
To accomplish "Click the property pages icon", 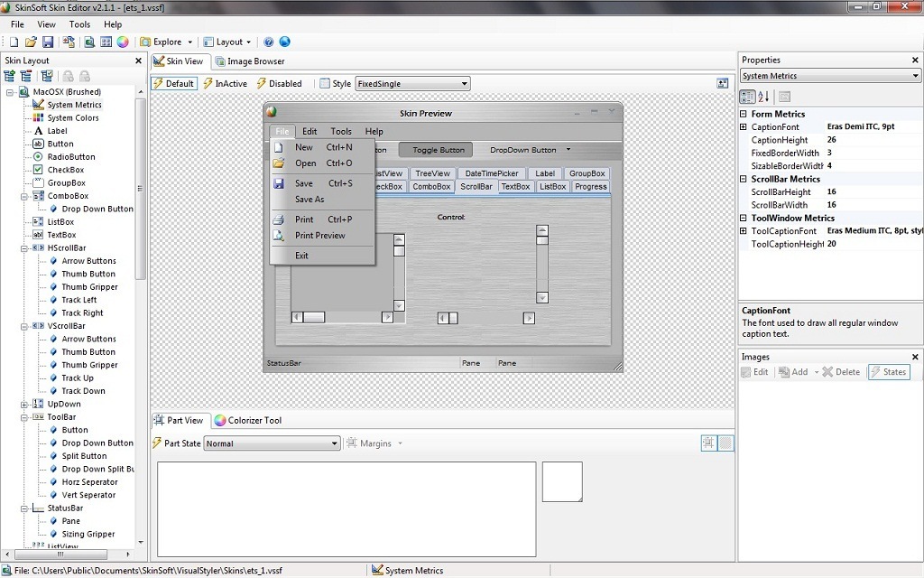I will 784,97.
